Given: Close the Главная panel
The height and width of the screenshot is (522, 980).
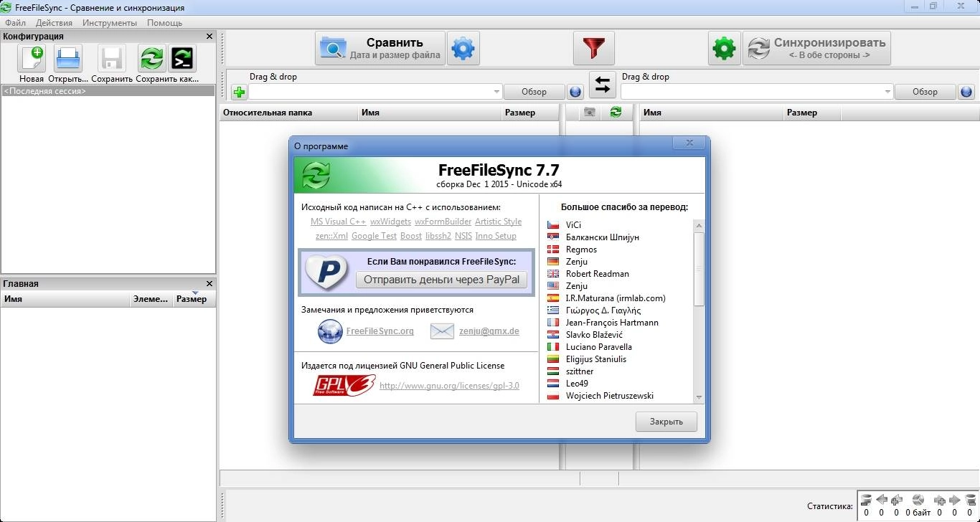Looking at the screenshot, I should click(x=209, y=283).
